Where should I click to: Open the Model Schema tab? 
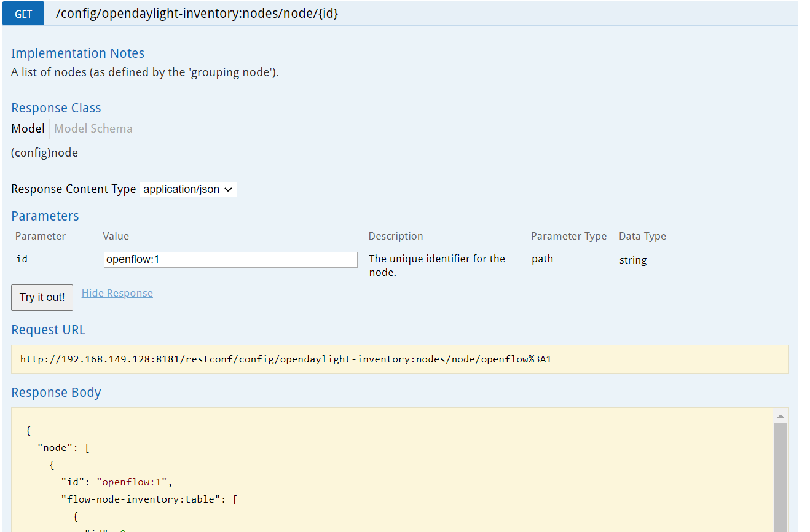pyautogui.click(x=93, y=128)
